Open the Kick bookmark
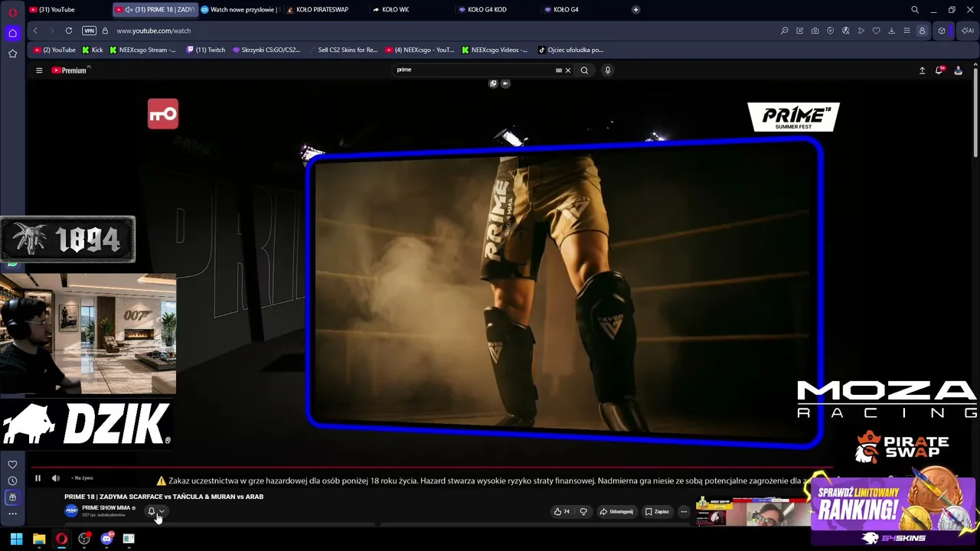The width and height of the screenshot is (980, 551). 92,50
